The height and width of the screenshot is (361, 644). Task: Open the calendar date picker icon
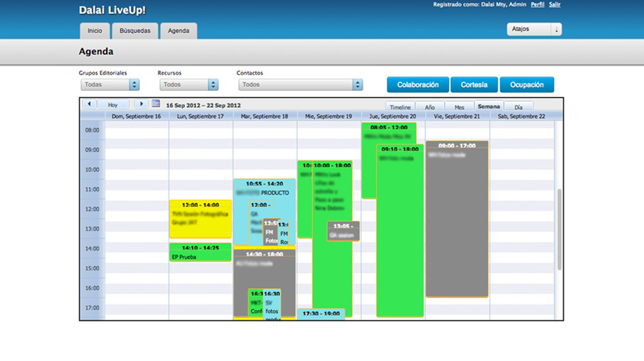[156, 104]
